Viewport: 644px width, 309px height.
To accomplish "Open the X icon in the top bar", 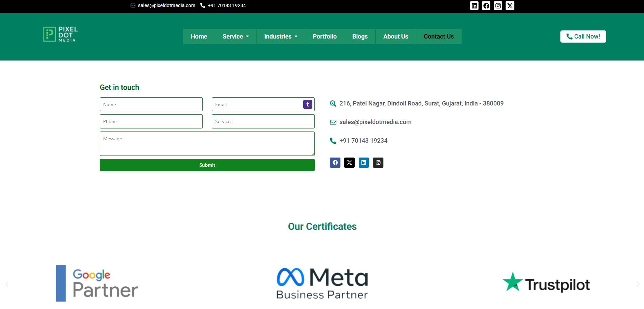I will 510,5.
